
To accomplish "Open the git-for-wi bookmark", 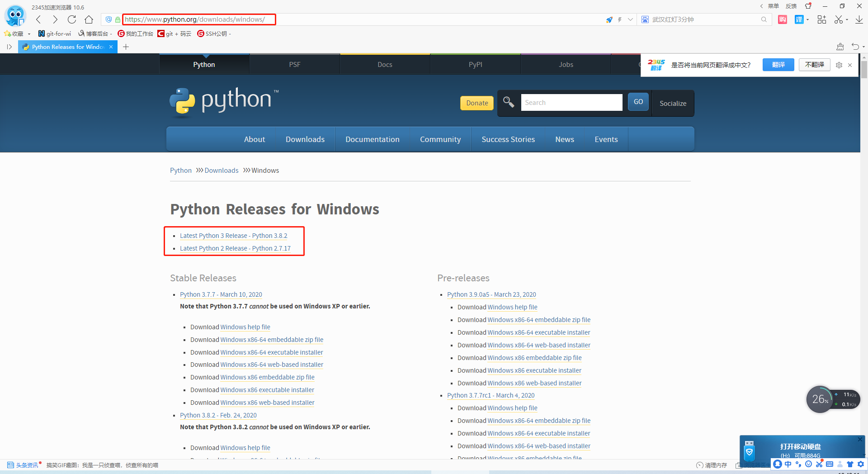I will (55, 34).
